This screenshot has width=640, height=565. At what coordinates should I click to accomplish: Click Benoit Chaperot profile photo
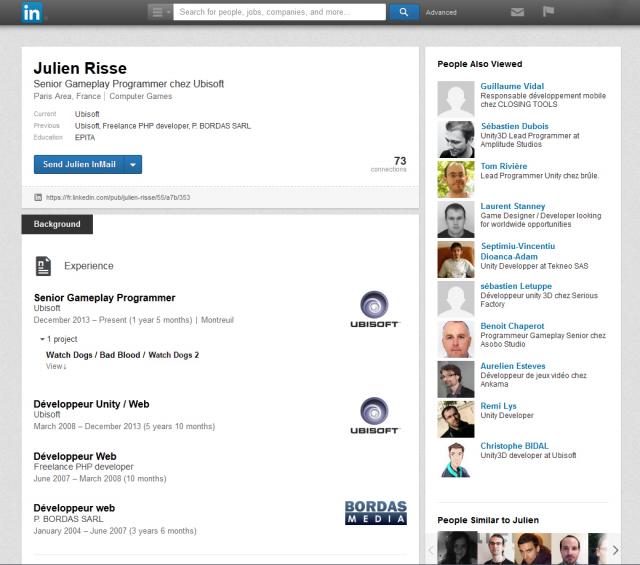[x=456, y=339]
